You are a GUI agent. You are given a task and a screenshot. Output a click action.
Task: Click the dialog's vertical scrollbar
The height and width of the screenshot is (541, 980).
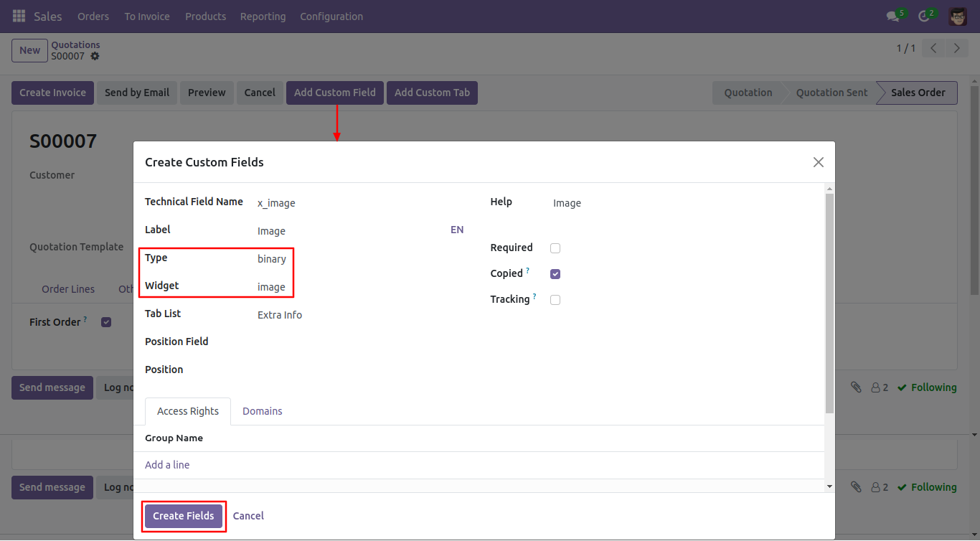pyautogui.click(x=829, y=303)
